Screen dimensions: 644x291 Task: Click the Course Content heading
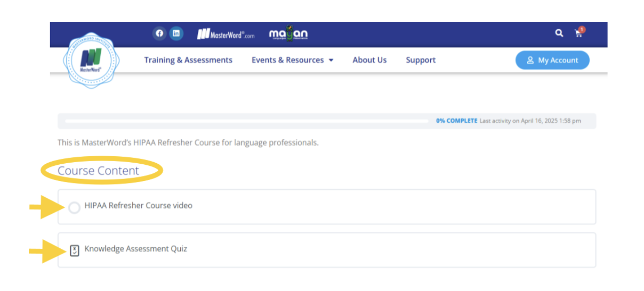pos(98,171)
